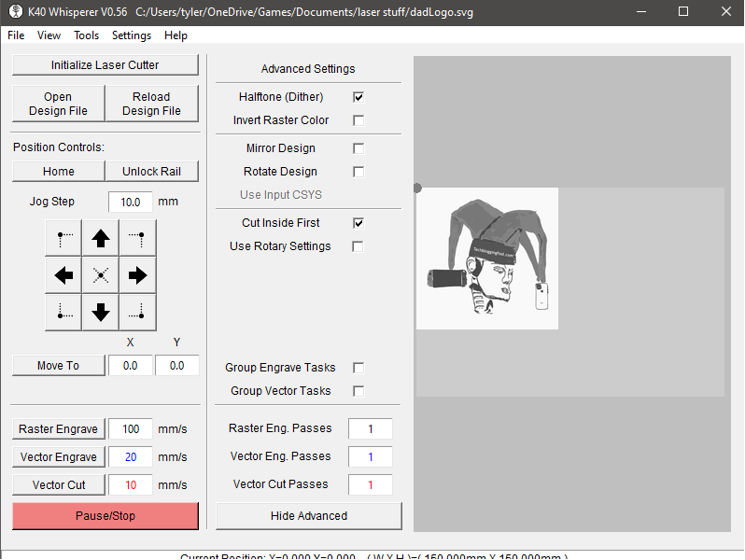Jog laser left with the left arrow
745x560 pixels.
point(63,275)
